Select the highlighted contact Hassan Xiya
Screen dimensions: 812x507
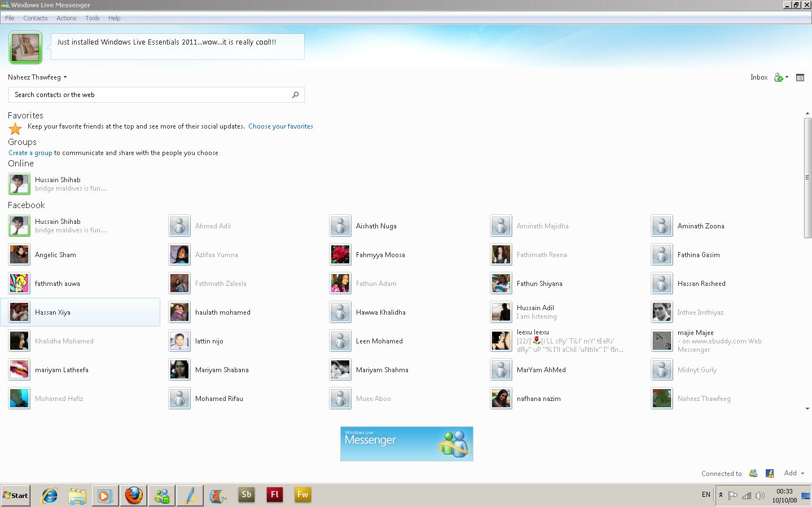pyautogui.click(x=80, y=312)
